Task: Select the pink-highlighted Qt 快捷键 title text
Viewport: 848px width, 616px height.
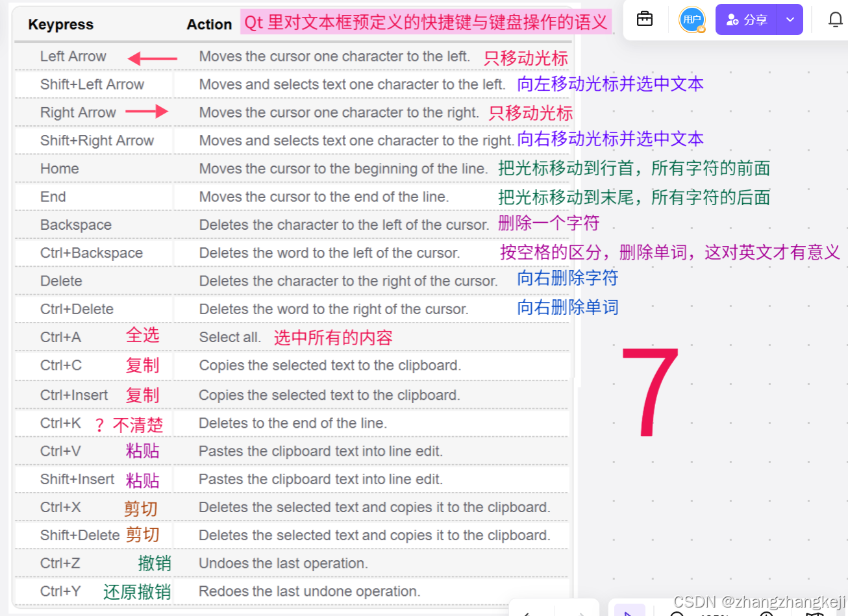Action: point(426,23)
